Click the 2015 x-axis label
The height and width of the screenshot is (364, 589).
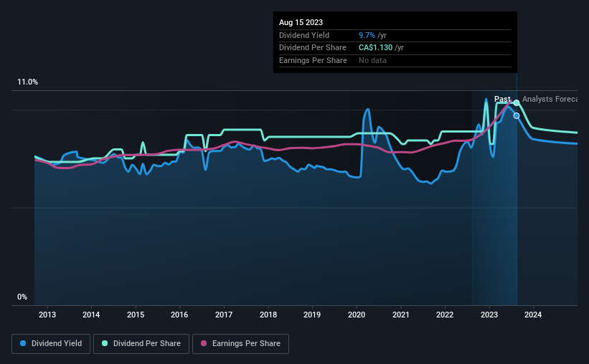(x=136, y=315)
